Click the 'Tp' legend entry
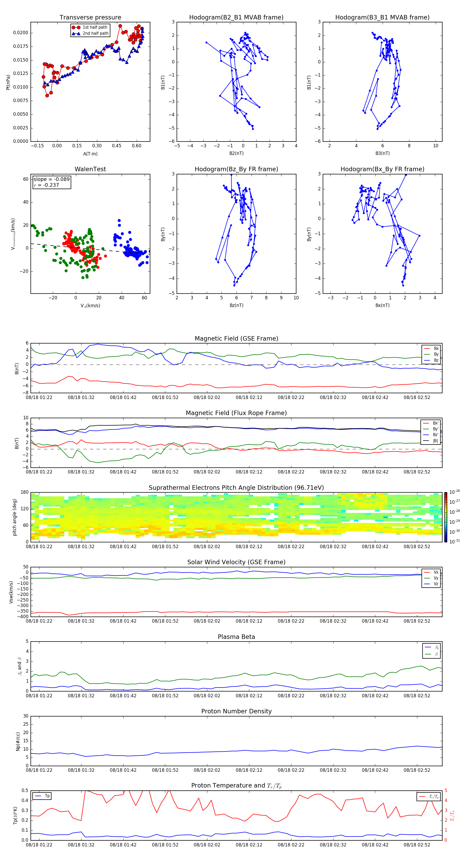 (42, 796)
